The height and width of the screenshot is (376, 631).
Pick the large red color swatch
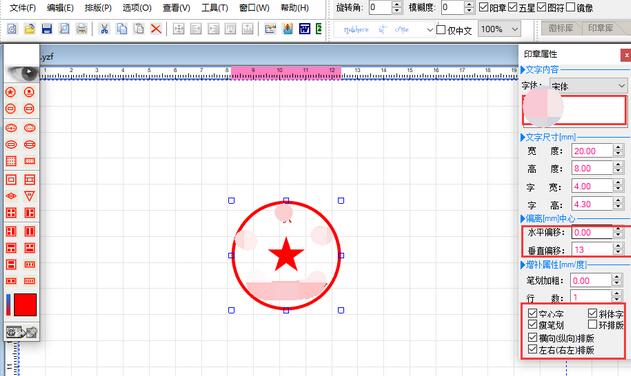click(25, 305)
